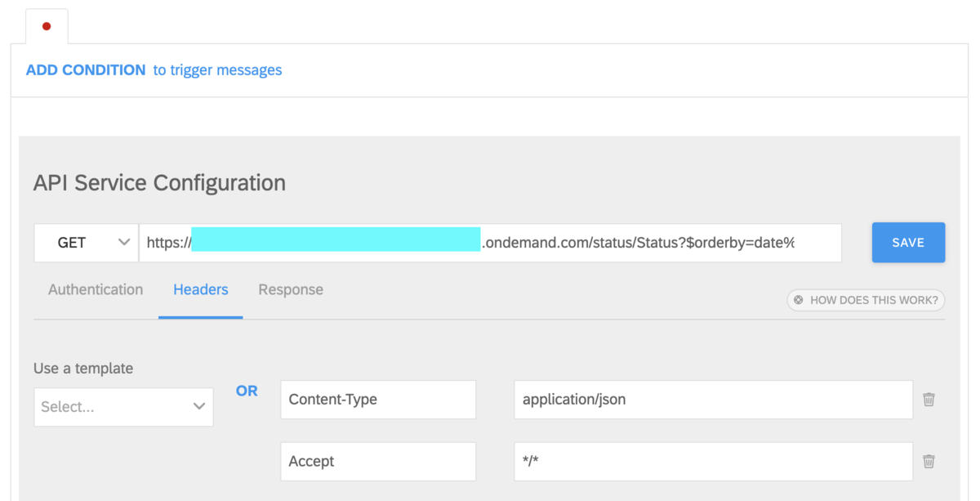Viewport: 980px width, 501px height.
Task: Click the ADD CONDITION link
Action: coord(86,70)
